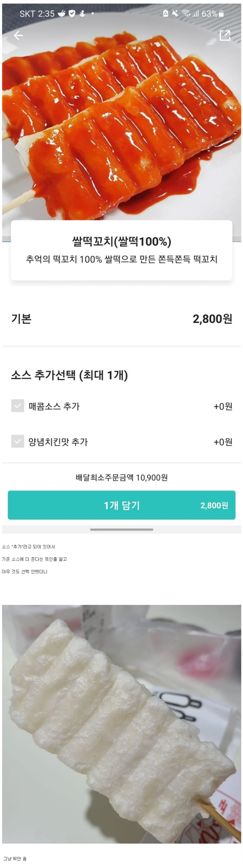The image size is (243, 868).
Task: Tap the battery saver recycle icon
Action: click(165, 13)
